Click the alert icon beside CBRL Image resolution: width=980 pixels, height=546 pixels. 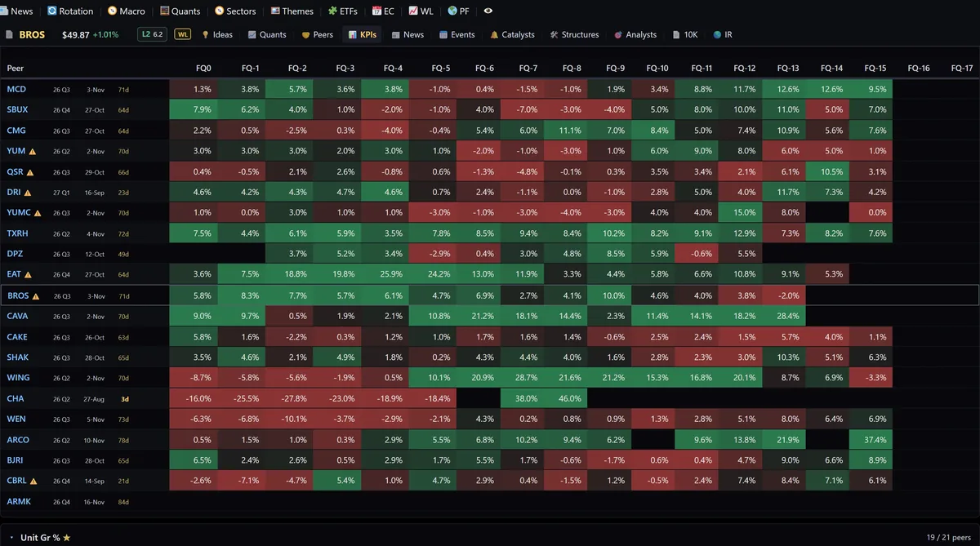click(x=33, y=482)
